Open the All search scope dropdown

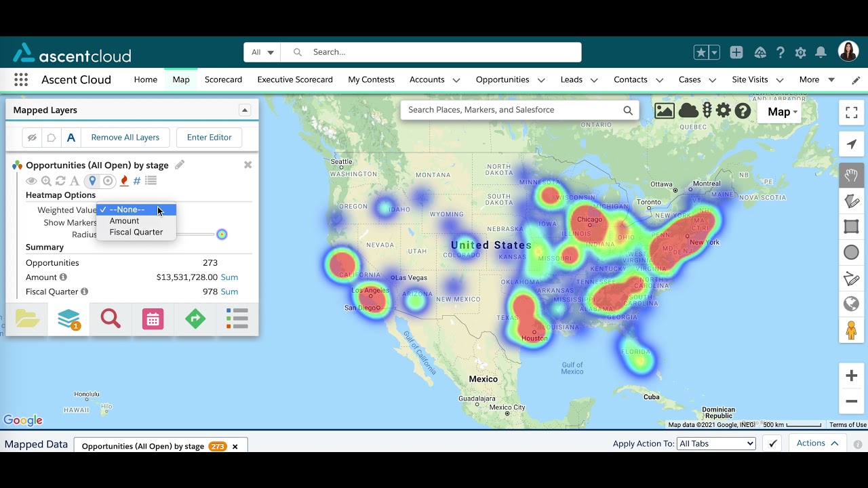[262, 52]
